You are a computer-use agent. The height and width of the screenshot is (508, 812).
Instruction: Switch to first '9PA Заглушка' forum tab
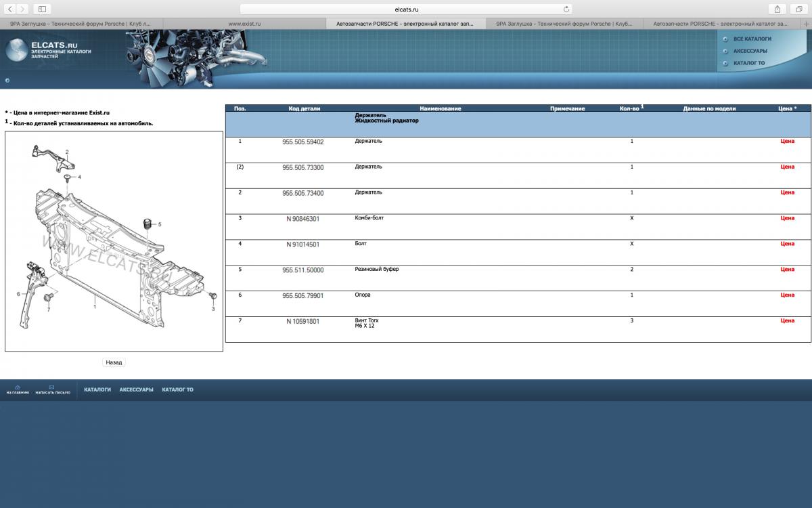pos(81,23)
